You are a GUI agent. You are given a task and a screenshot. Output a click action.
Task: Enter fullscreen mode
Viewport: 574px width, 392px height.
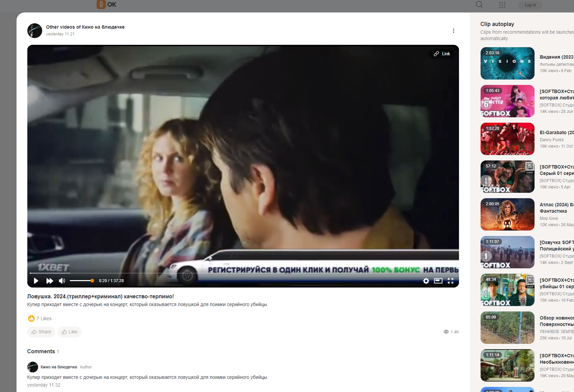[451, 281]
